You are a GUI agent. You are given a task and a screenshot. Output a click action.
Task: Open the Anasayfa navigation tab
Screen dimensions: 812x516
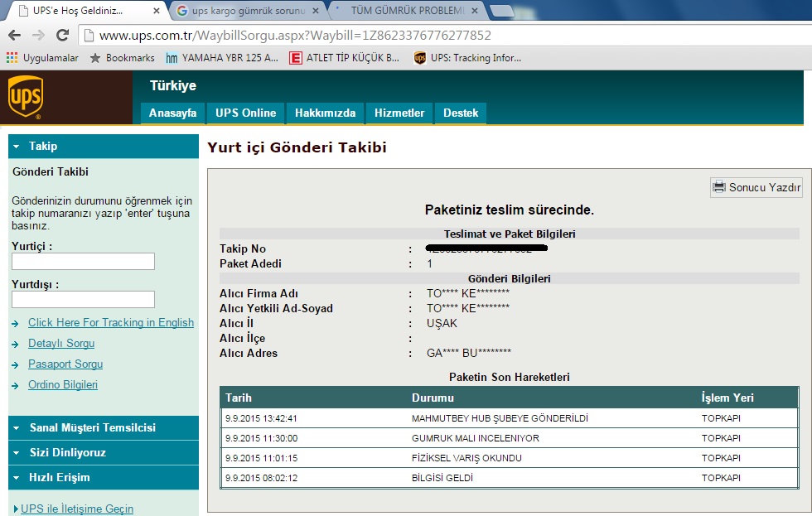pos(172,113)
